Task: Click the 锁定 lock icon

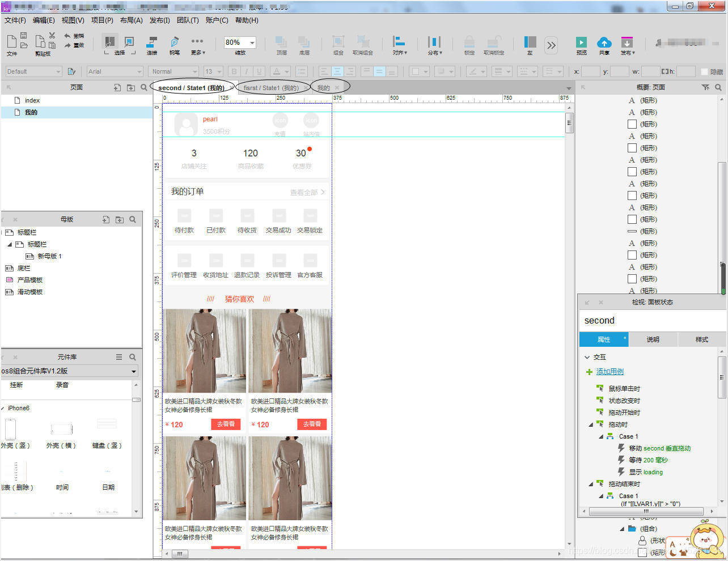Action: pos(469,42)
